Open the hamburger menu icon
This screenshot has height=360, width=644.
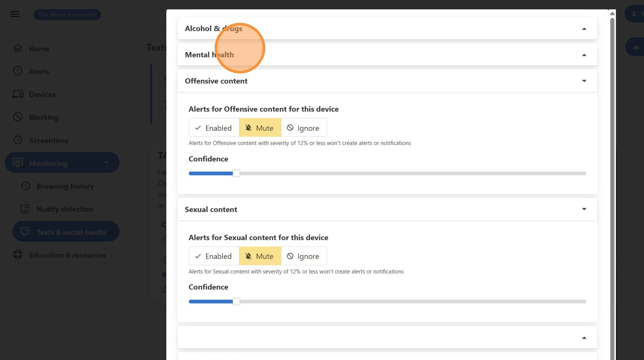(x=15, y=14)
